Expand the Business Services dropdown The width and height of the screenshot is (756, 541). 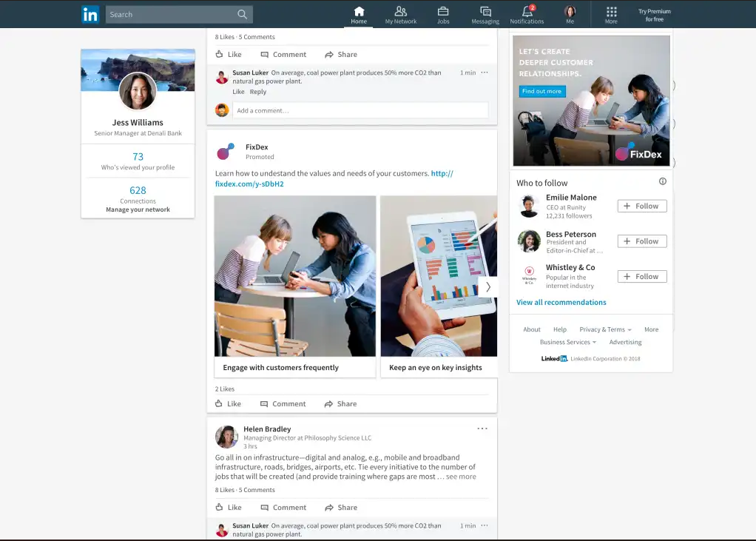pyautogui.click(x=568, y=342)
